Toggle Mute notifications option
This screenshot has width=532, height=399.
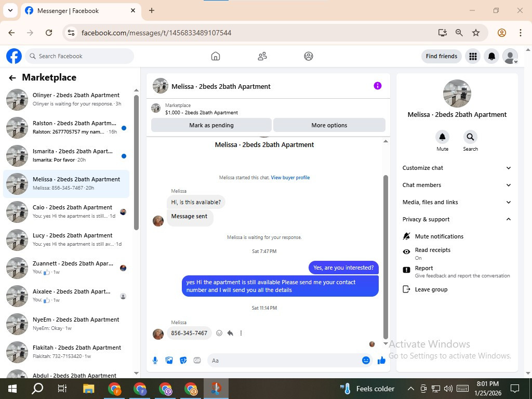pos(456,236)
